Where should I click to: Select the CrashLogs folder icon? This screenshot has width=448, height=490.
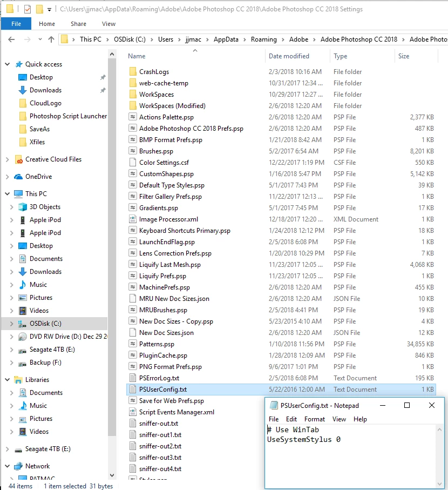pyautogui.click(x=133, y=71)
